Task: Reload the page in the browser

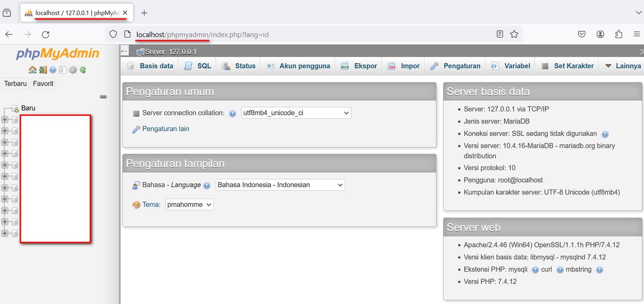Action: (46, 35)
